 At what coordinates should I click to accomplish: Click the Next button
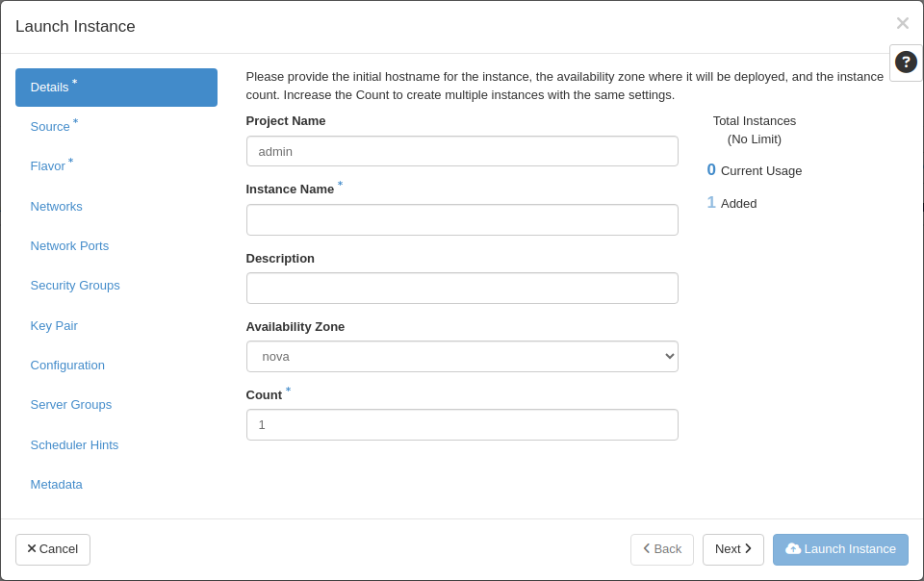click(733, 549)
